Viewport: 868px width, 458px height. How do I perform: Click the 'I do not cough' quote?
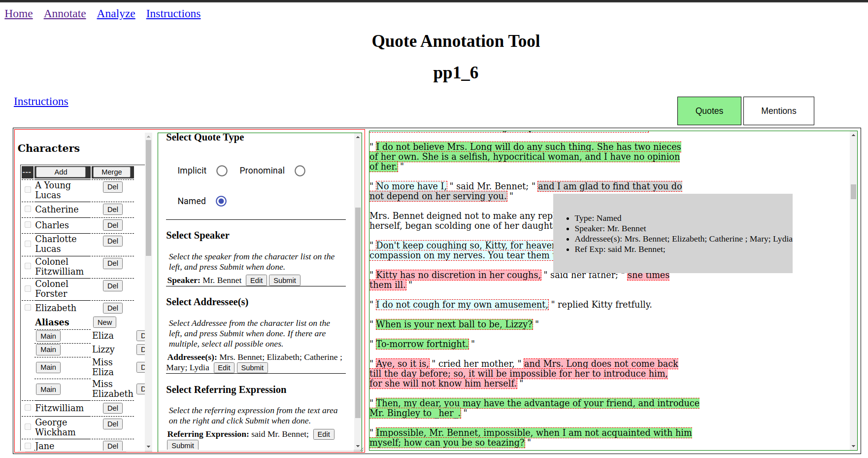[x=462, y=305]
